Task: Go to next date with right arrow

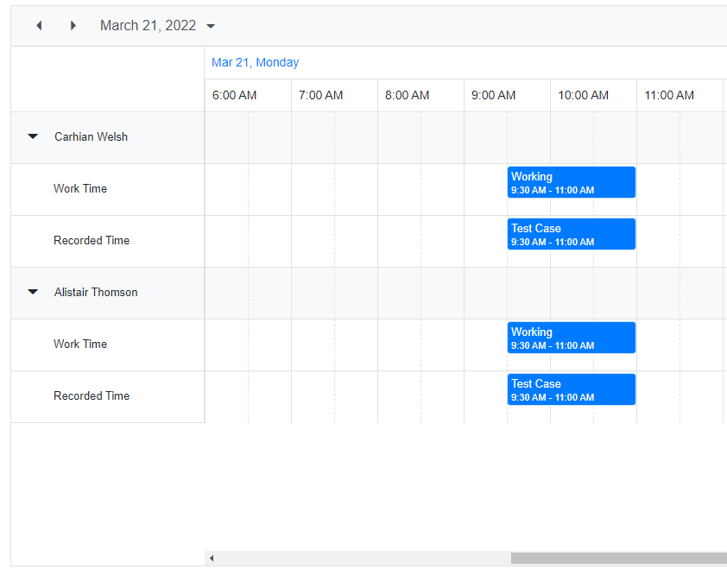Action: (x=73, y=26)
